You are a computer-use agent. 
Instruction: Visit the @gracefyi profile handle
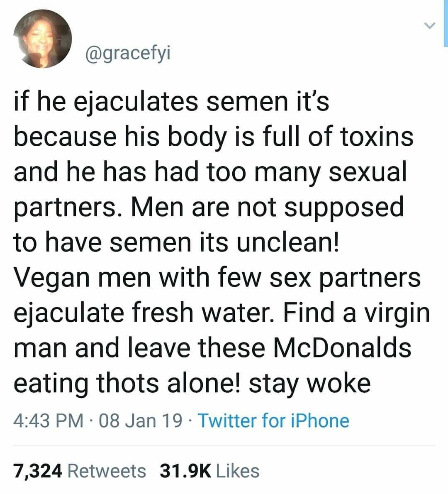point(128,54)
